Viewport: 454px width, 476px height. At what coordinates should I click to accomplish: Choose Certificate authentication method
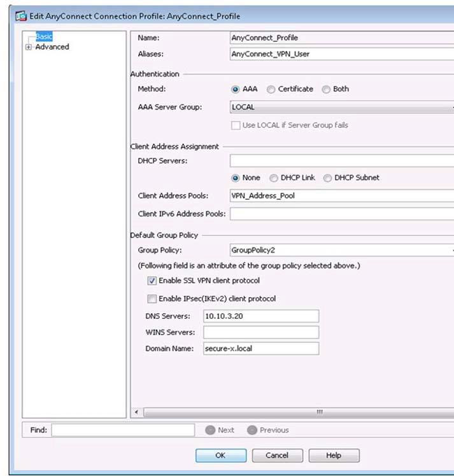click(x=271, y=90)
